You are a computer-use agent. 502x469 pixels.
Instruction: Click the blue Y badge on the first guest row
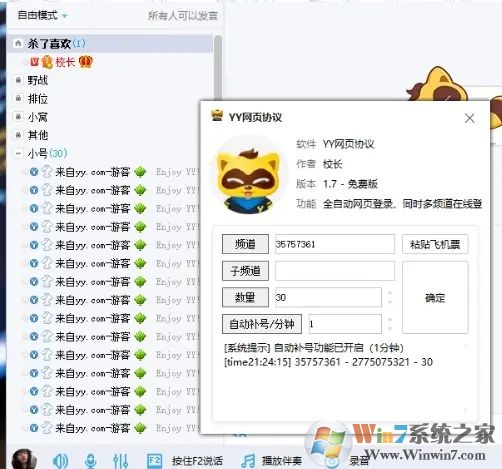34,172
